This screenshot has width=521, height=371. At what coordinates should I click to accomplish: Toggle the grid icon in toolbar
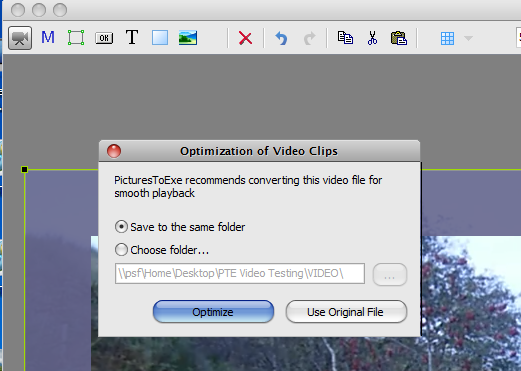coord(447,38)
